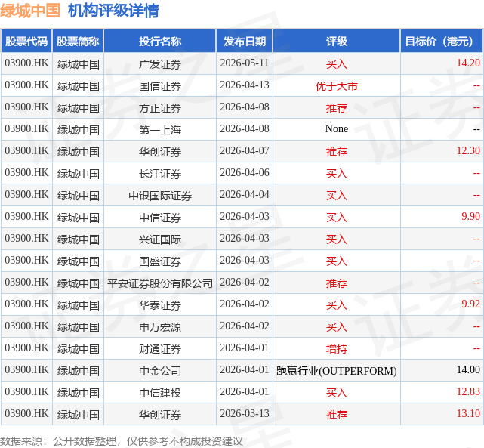Select the 国信证券 cell
The width and height of the screenshot is (484, 448).
(x=160, y=86)
